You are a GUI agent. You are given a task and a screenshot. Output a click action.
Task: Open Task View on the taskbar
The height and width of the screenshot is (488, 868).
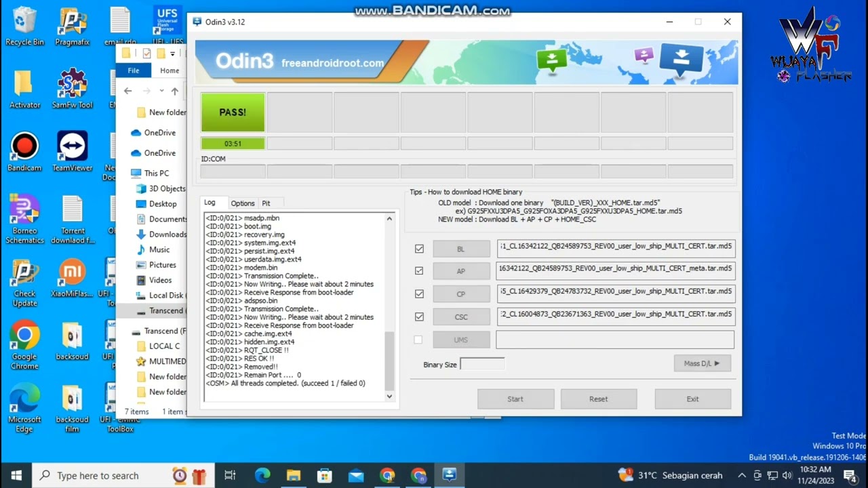pyautogui.click(x=230, y=475)
